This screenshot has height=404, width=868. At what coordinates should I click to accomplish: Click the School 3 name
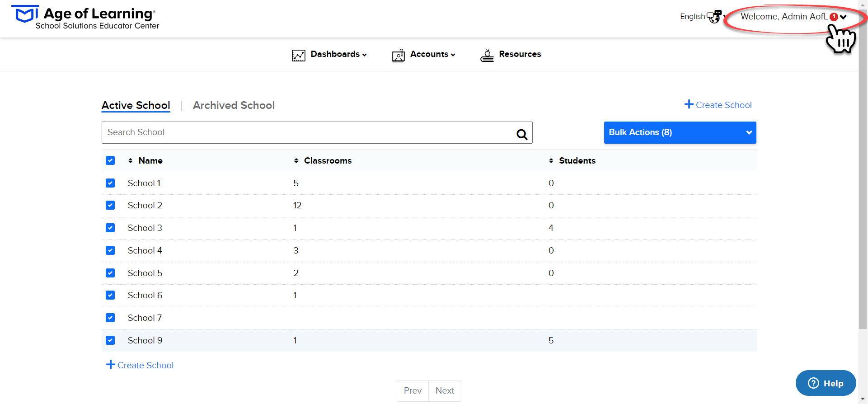click(x=145, y=228)
